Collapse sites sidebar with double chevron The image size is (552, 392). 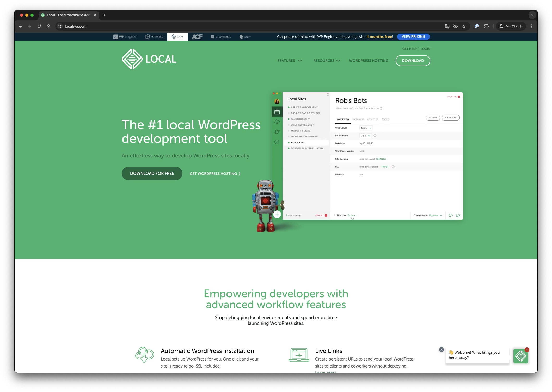click(x=328, y=94)
